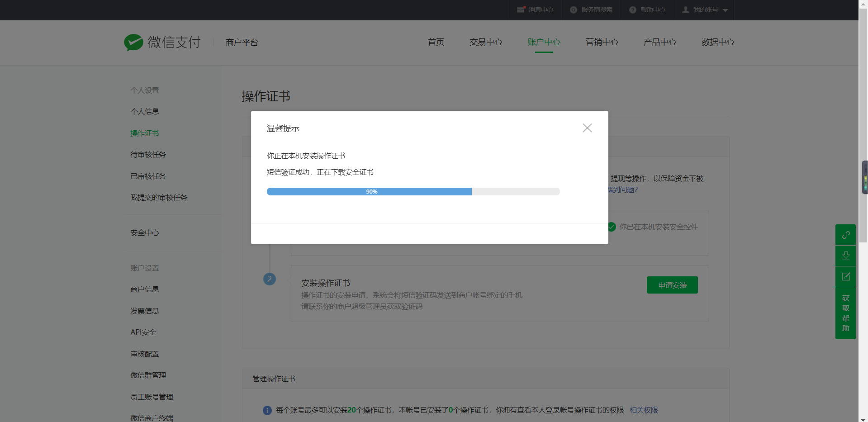This screenshot has width=868, height=422.
Task: Click the 申请安装 green button
Action: [x=672, y=285]
